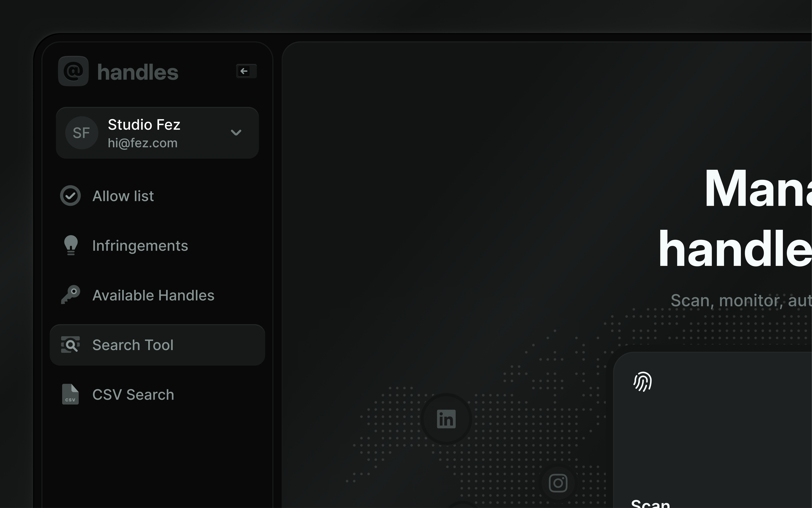Navigate to Allow list
This screenshot has width=812, height=508.
123,196
